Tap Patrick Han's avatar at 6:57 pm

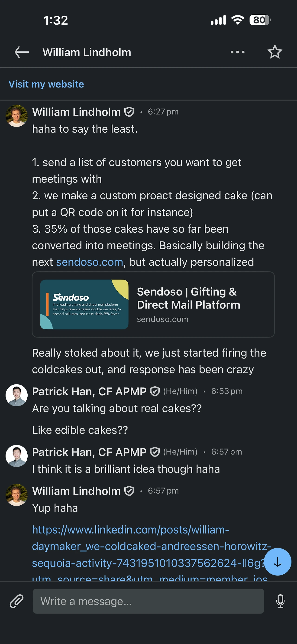pos(16,456)
